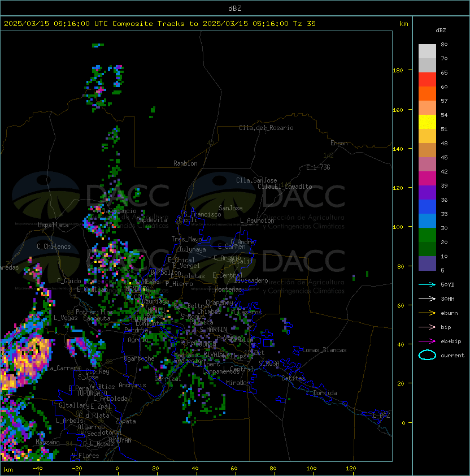Click the 30HM legend label

pos(447,298)
